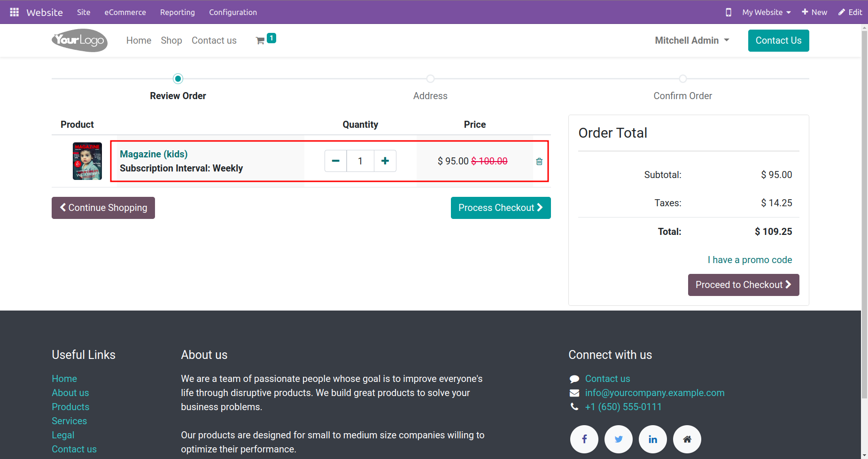Open the Twitter social link
868x459 pixels.
point(619,439)
